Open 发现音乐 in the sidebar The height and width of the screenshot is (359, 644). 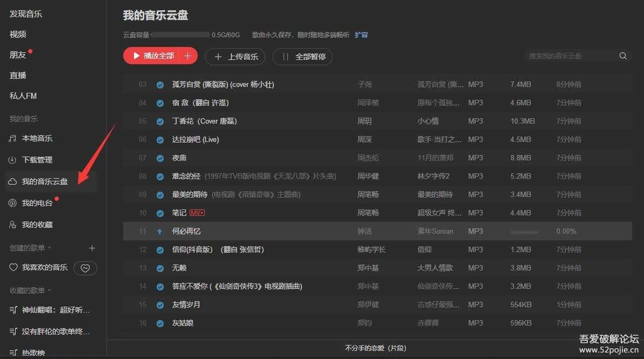(26, 14)
